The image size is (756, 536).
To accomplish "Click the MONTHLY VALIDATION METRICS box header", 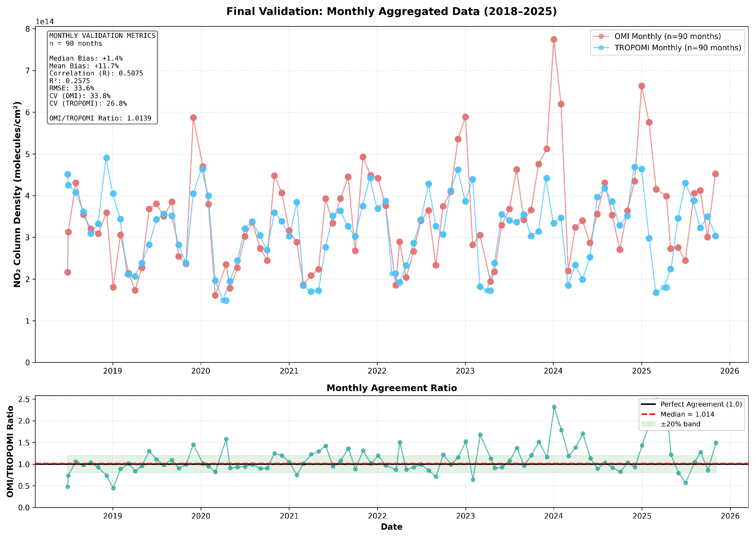I will (x=102, y=36).
